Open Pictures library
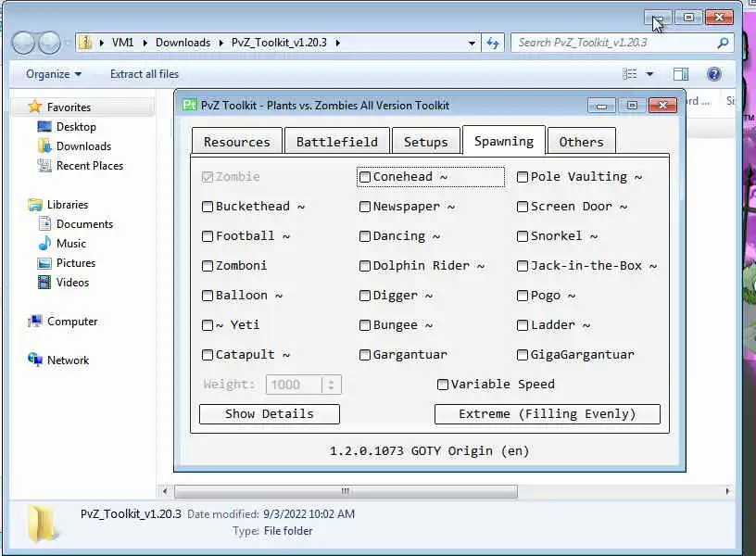Image resolution: width=756 pixels, height=556 pixels. click(x=76, y=263)
